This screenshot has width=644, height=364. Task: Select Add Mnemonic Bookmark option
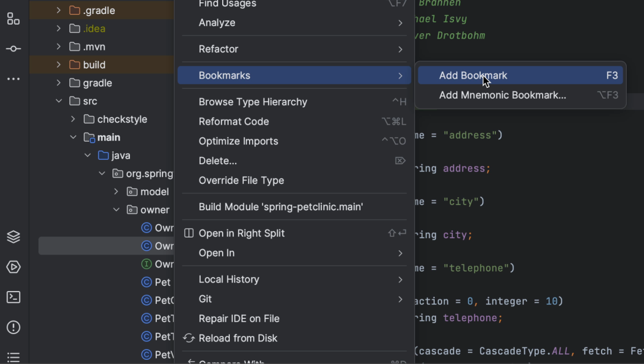click(502, 95)
